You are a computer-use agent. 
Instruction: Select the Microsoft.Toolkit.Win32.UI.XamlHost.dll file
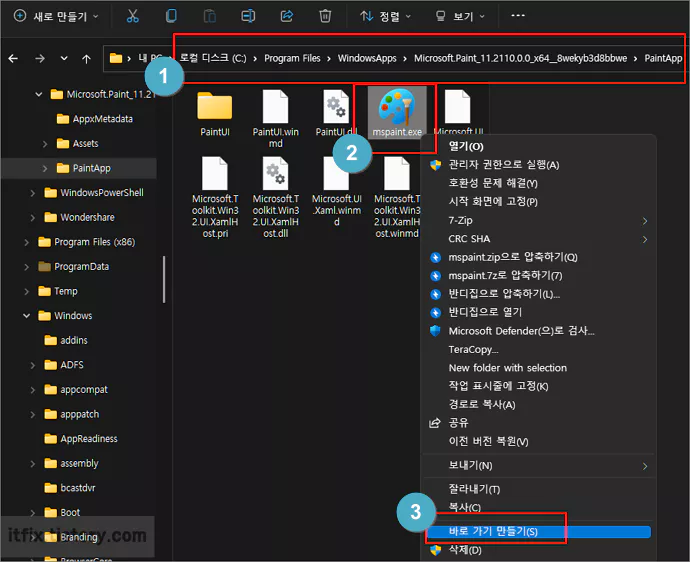coord(275,197)
